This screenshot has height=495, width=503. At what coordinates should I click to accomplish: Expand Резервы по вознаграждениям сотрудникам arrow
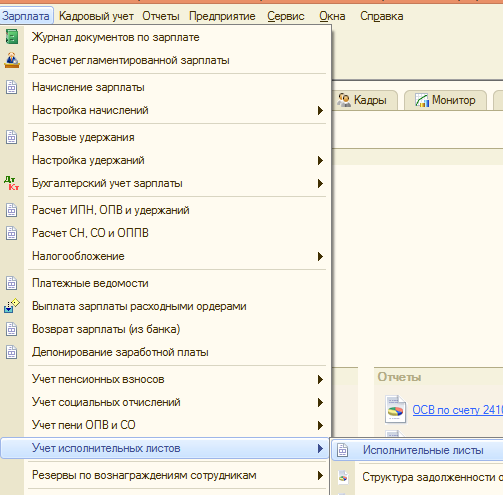pyautogui.click(x=320, y=475)
